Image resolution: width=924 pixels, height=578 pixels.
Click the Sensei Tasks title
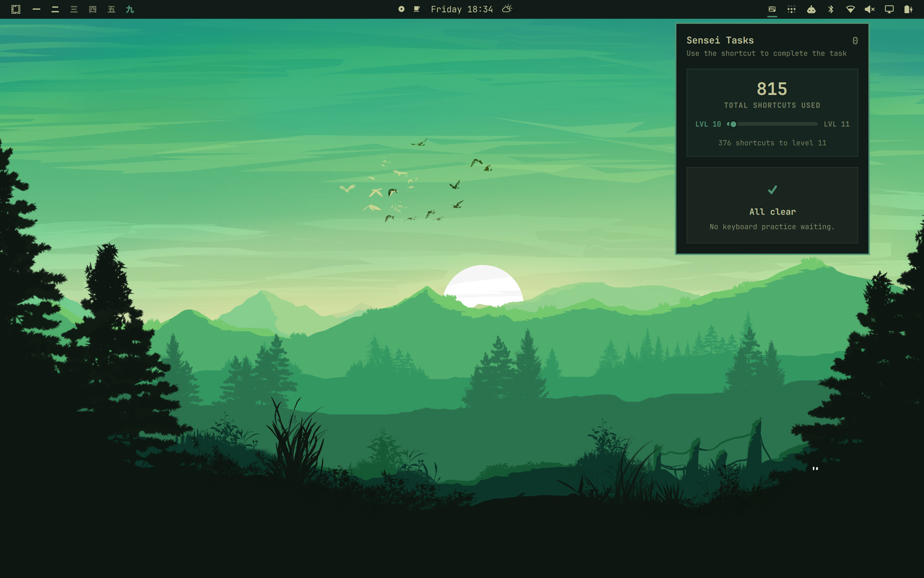coord(720,40)
